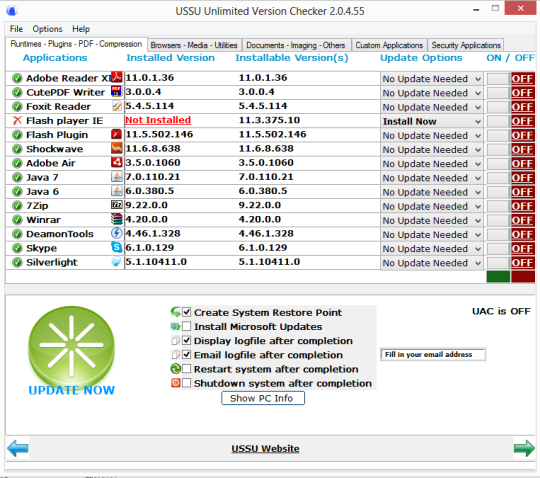Click the Foxit Reader application icon

[x=117, y=106]
